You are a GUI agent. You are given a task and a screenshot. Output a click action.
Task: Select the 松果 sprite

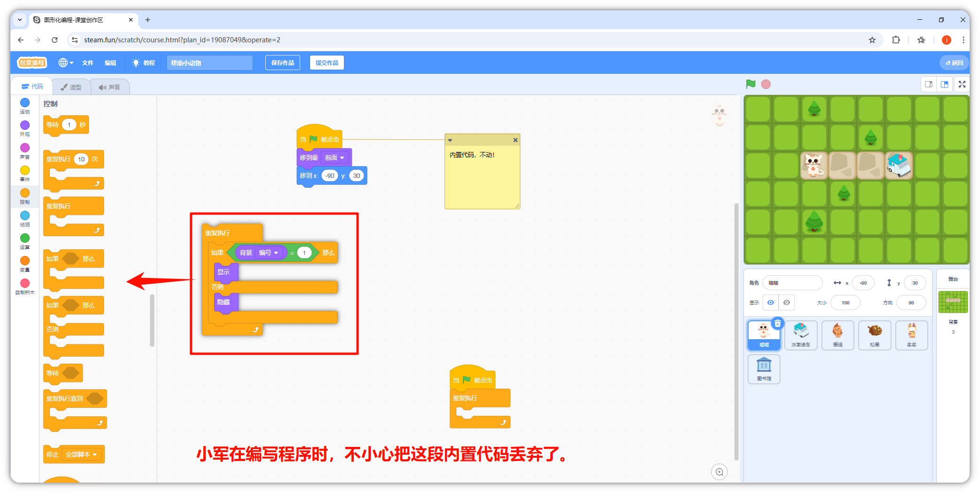click(x=875, y=335)
